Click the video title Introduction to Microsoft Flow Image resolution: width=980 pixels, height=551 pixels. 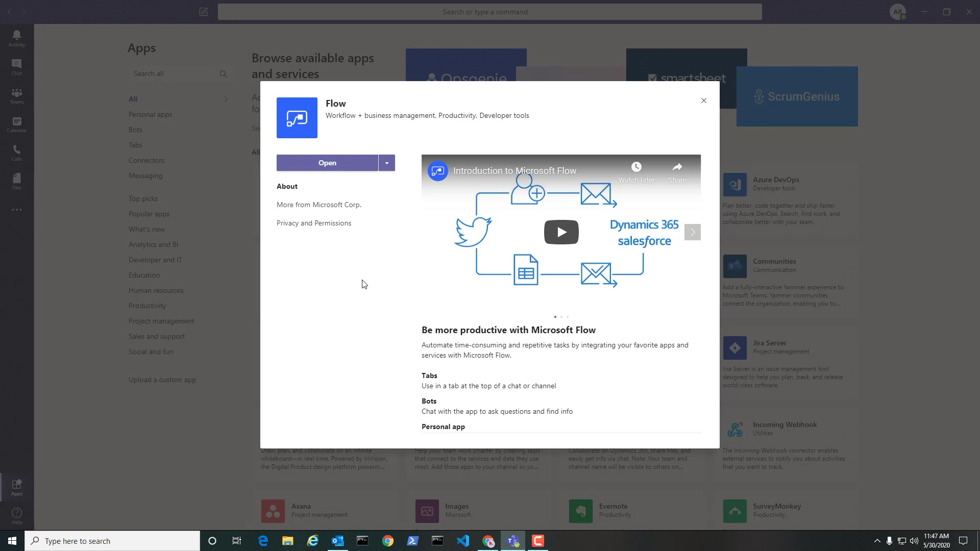[x=514, y=171]
